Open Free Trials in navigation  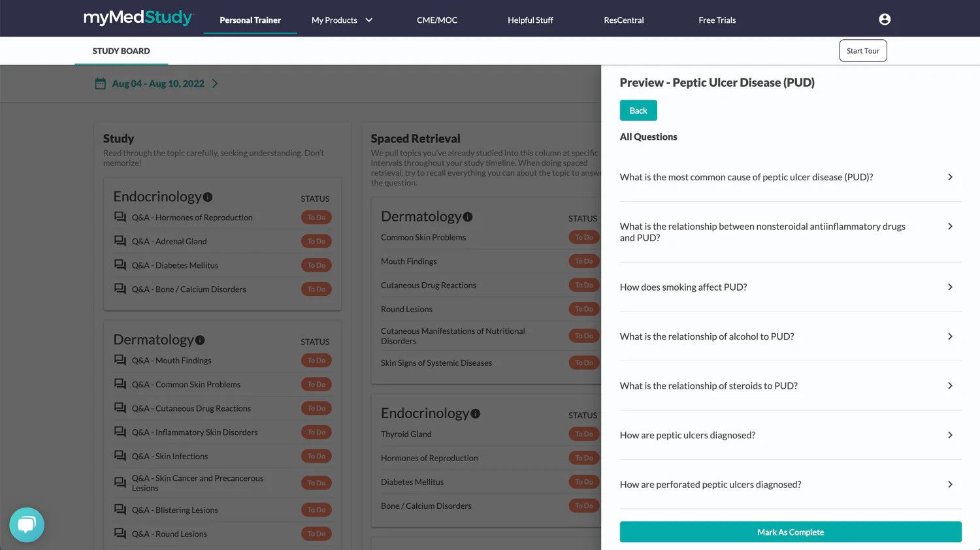coord(717,20)
